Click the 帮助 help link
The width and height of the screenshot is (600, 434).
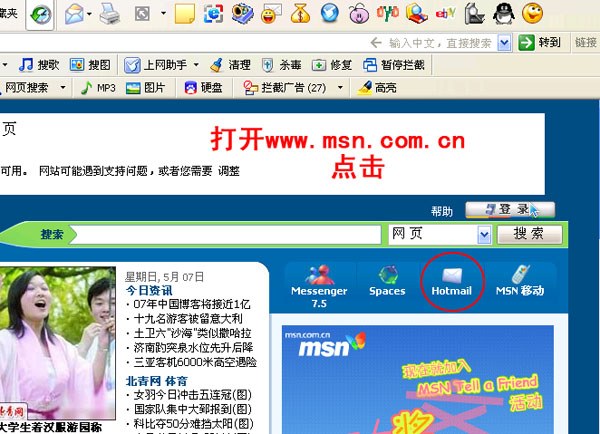442,211
